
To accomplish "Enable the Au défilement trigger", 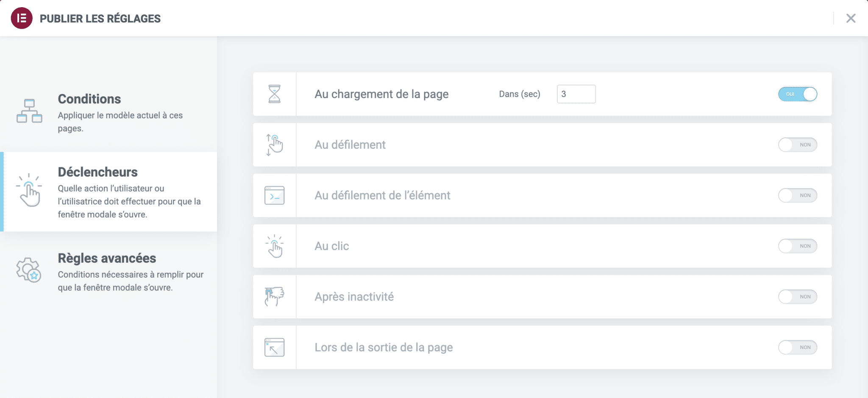I will (x=798, y=145).
